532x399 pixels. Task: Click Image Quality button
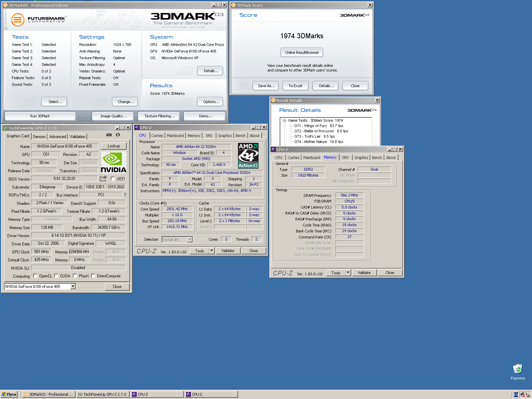pos(113,116)
